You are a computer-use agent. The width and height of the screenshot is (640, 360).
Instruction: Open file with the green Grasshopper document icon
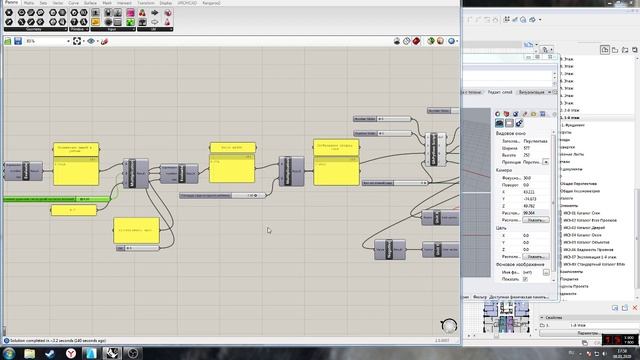[8, 41]
